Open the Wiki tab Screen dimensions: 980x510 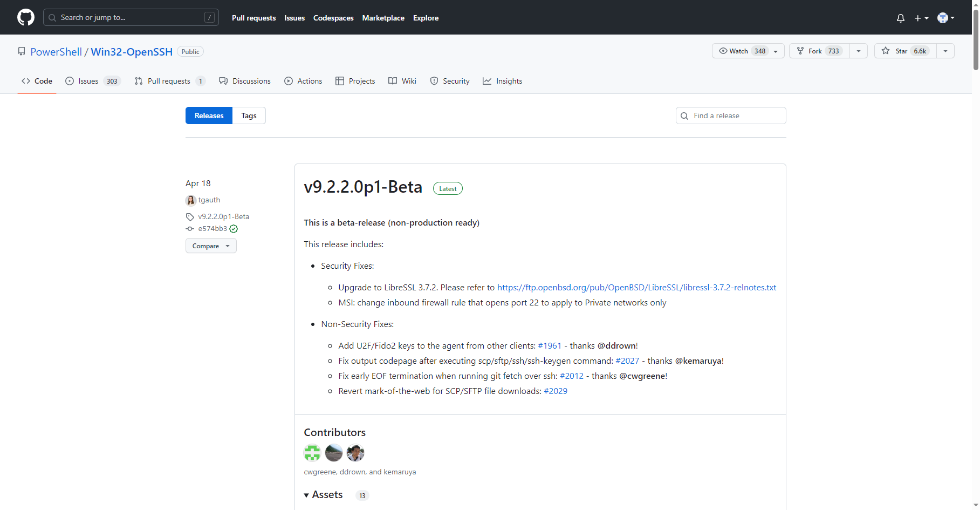click(402, 81)
